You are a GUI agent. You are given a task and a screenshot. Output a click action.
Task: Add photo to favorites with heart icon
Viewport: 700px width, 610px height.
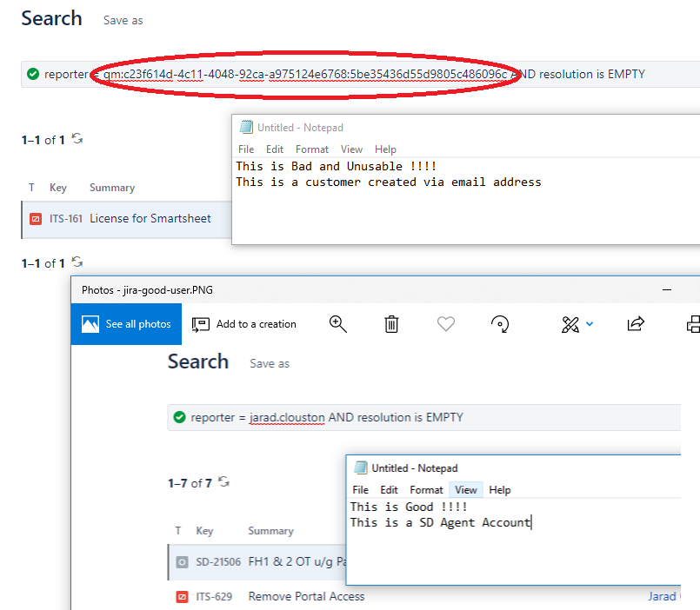445,323
